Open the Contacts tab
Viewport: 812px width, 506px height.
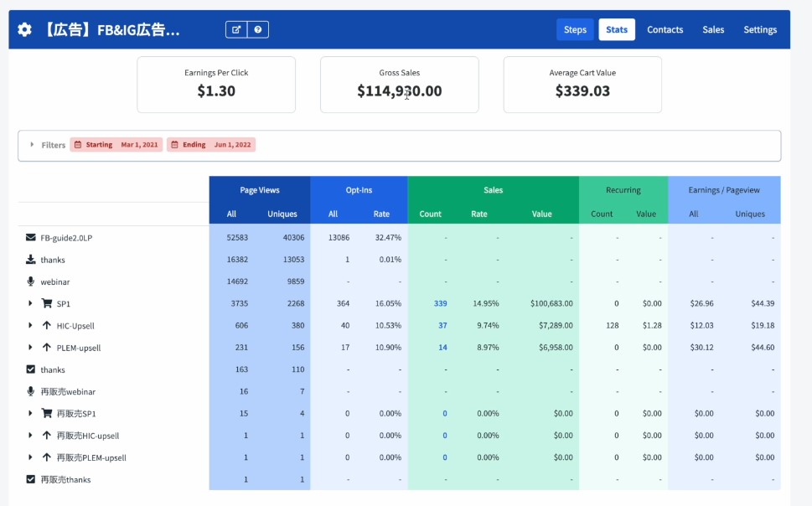(x=665, y=29)
